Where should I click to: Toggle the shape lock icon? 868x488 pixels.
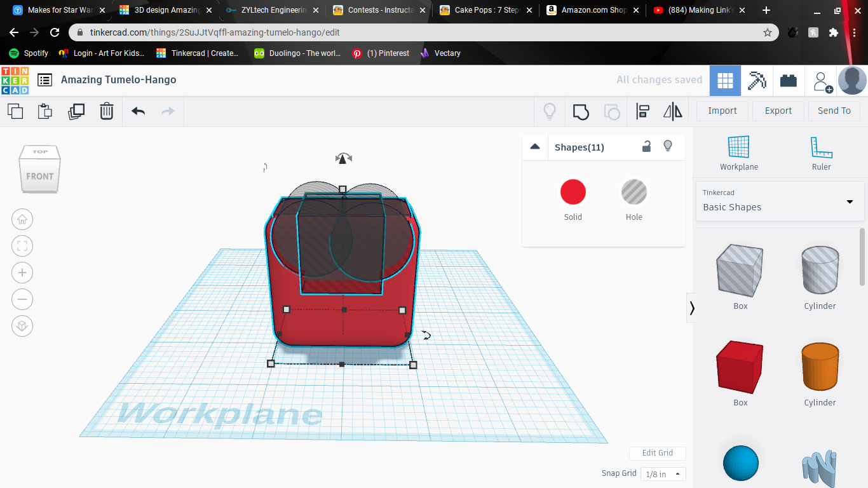(646, 147)
